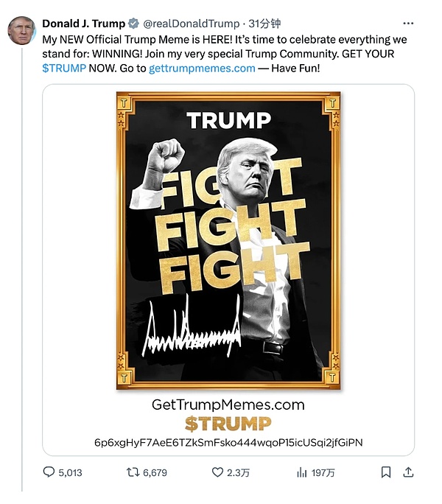Open the post timestamp 31分钟

tap(264, 24)
